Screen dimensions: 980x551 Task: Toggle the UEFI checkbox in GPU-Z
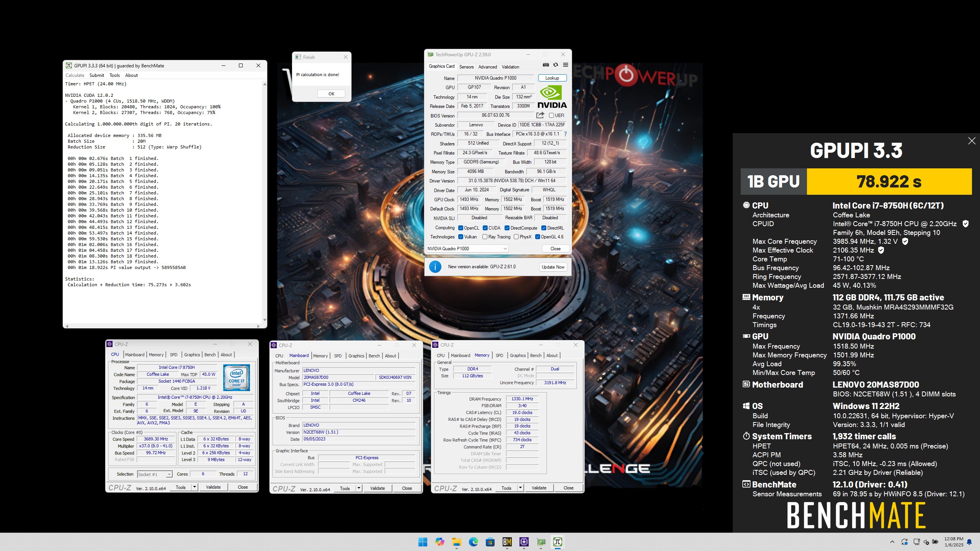[551, 115]
